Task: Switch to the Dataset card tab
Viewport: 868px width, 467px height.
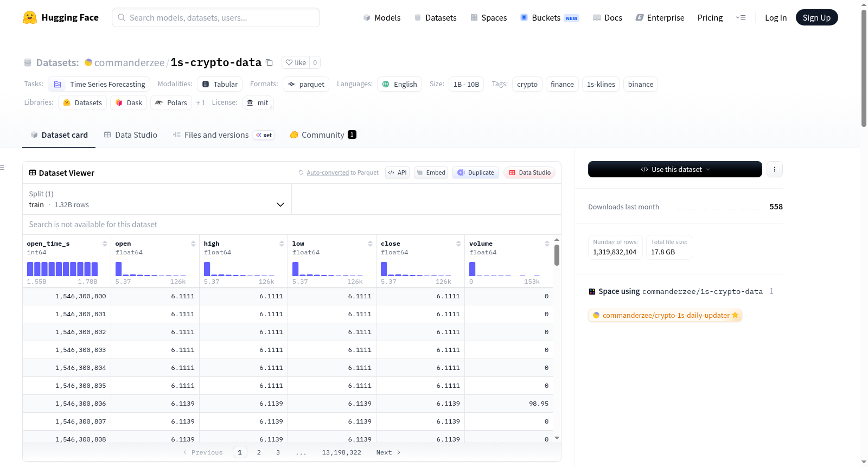Action: tap(59, 135)
